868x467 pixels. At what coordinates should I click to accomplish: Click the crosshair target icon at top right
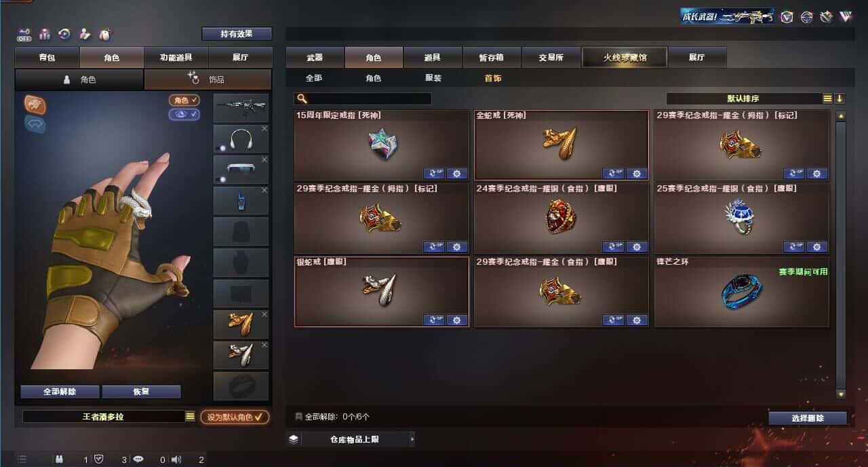click(806, 17)
